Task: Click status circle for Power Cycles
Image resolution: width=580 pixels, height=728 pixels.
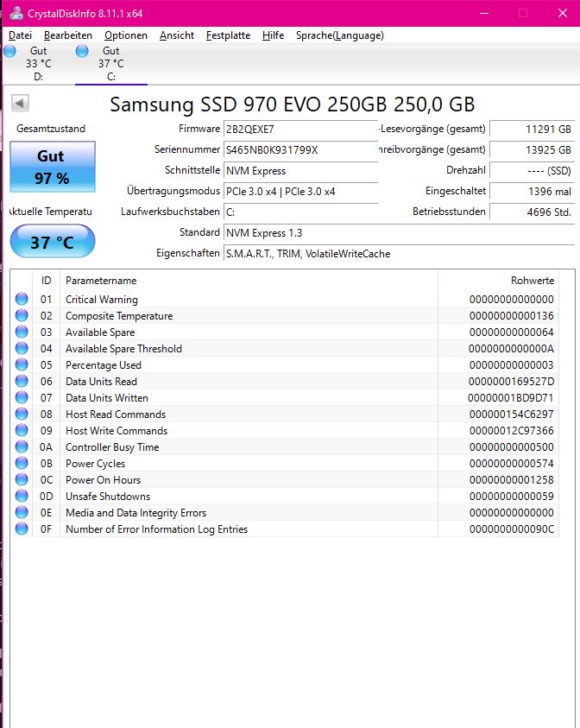Action: tap(22, 463)
